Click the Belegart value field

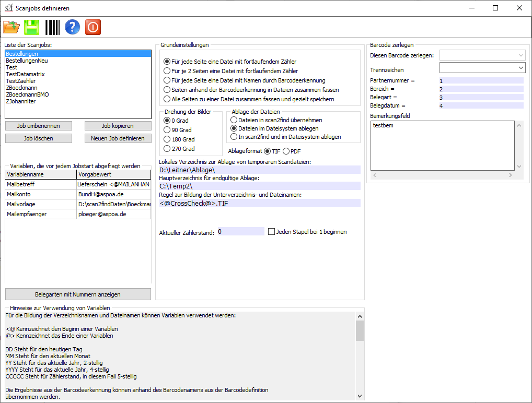tap(481, 98)
